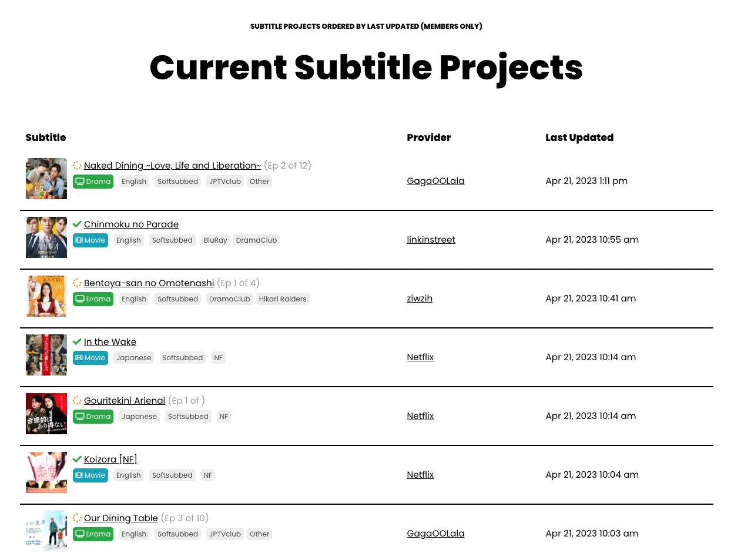Click the Last Updated column header

579,138
